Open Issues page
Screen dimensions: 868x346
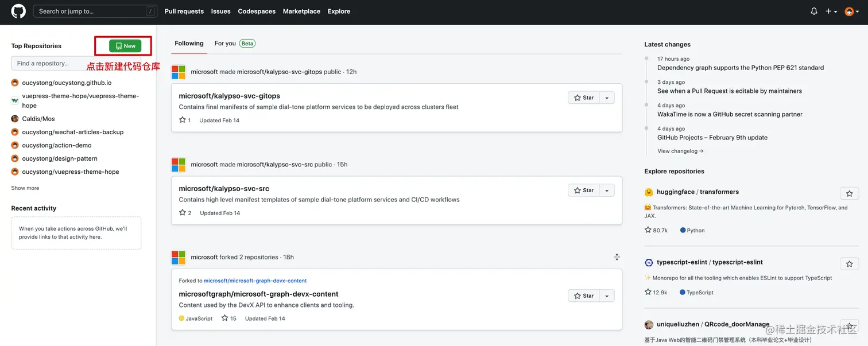tap(220, 11)
